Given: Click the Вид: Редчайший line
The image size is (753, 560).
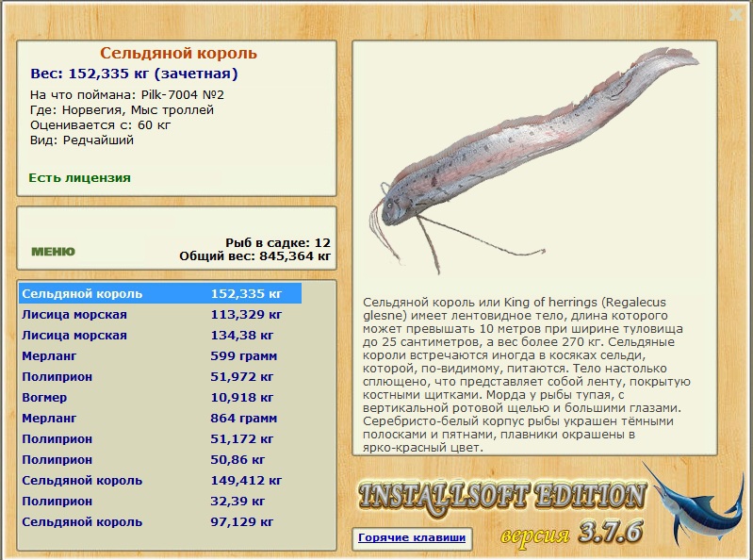Looking at the screenshot, I should (82, 140).
